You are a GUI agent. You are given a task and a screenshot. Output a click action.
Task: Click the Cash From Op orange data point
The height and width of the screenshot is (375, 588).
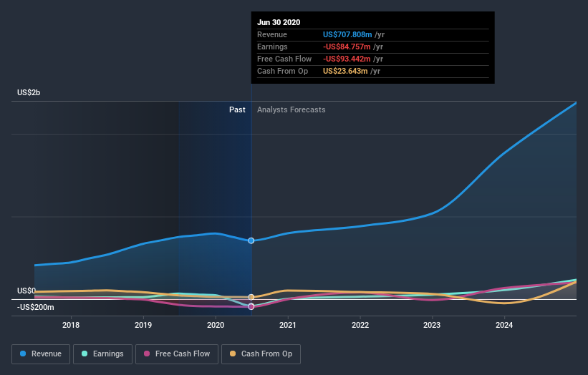pyautogui.click(x=251, y=297)
